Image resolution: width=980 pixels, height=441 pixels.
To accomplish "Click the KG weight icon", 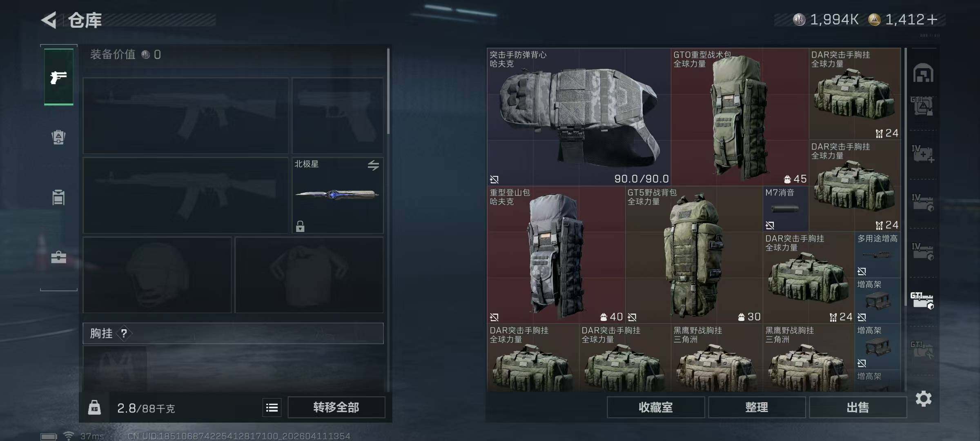I will click(x=94, y=408).
